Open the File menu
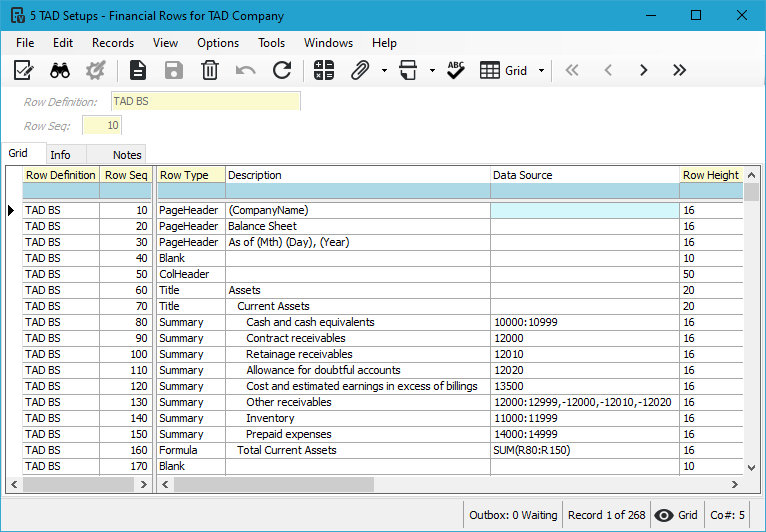Viewport: 766px width, 532px height. click(25, 43)
